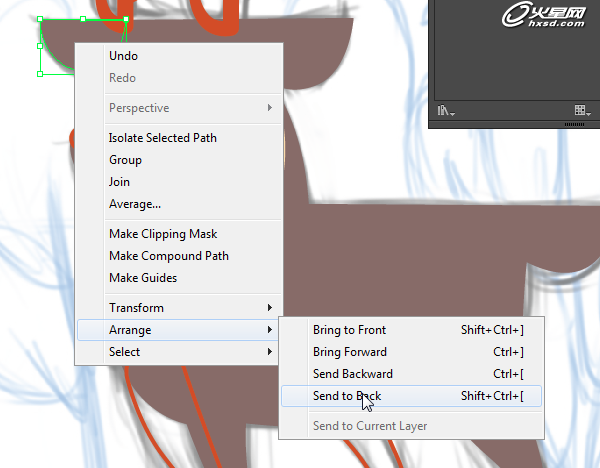
Task: Choose Undo in the context menu
Action: pyautogui.click(x=179, y=56)
